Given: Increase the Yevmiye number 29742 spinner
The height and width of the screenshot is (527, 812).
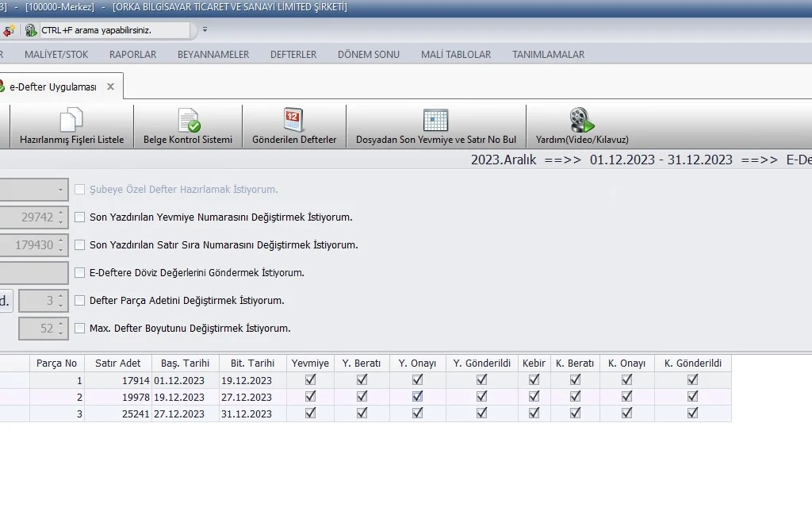Looking at the screenshot, I should point(61,213).
